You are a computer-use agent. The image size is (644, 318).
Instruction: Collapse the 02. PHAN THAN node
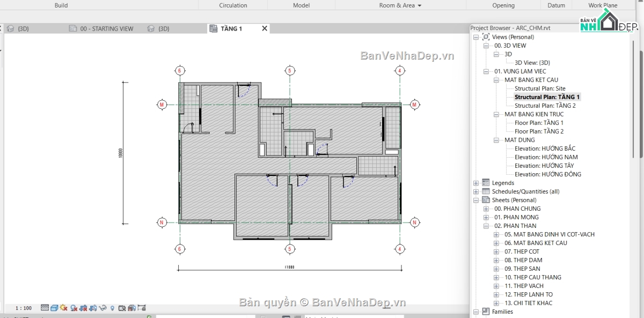[486, 226]
